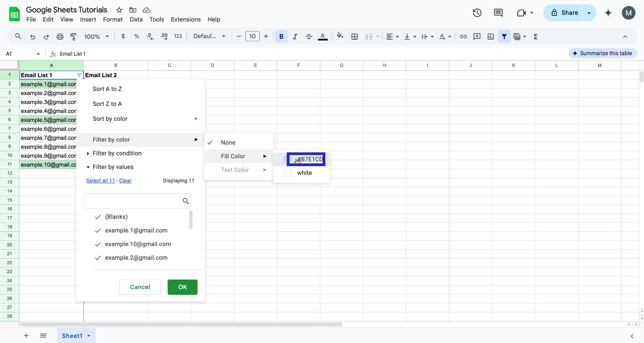Uncheck the (Blanks) filter entry
The image size is (644, 343).
click(98, 217)
